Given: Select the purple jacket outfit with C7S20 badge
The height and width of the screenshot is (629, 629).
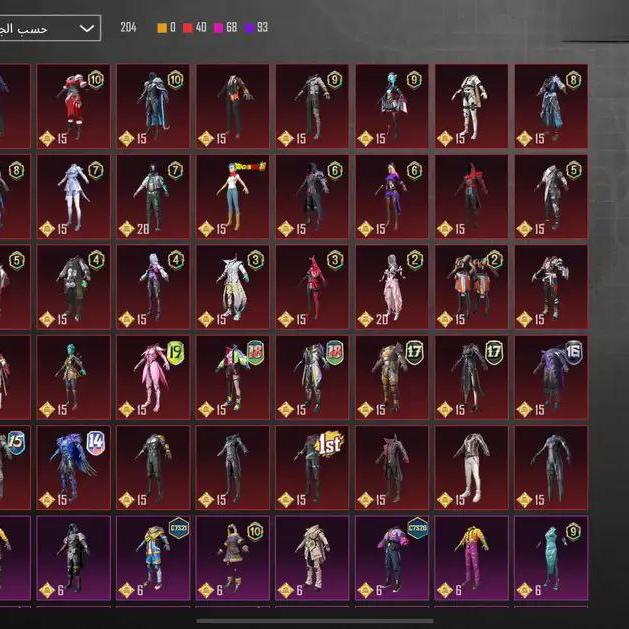Looking at the screenshot, I should (x=392, y=558).
